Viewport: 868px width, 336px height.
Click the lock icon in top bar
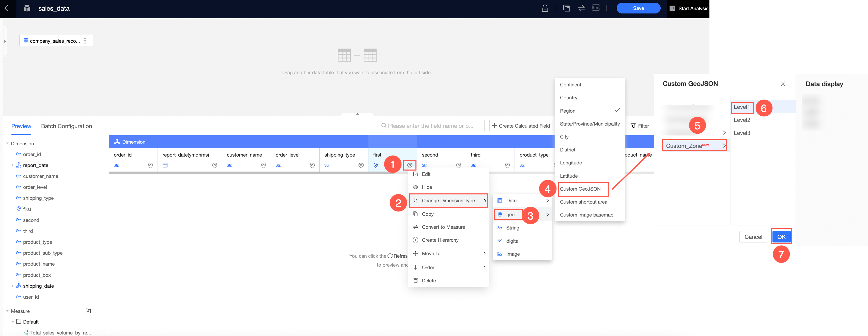pos(545,8)
